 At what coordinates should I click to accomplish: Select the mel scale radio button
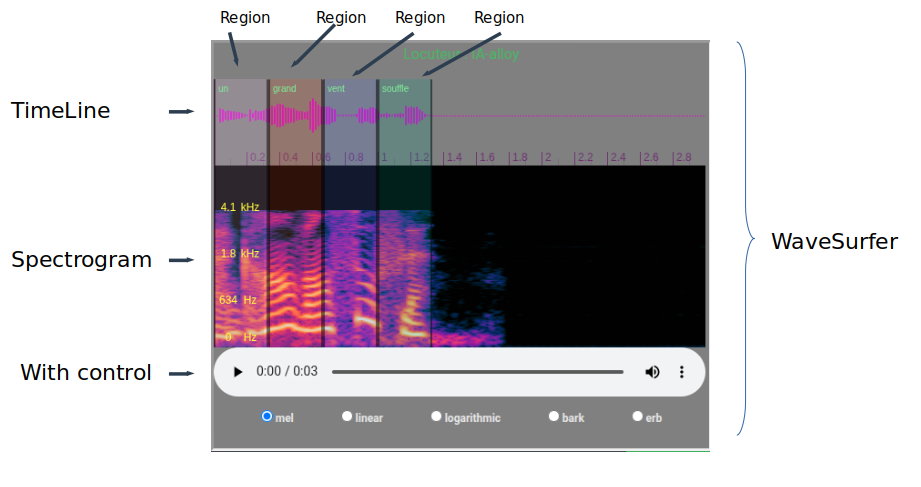pos(267,416)
